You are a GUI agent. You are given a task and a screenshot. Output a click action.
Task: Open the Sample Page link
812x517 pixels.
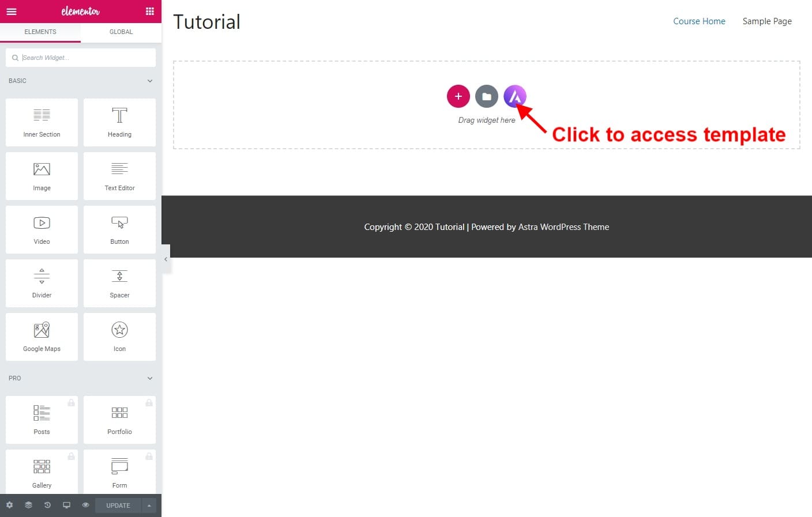click(767, 21)
